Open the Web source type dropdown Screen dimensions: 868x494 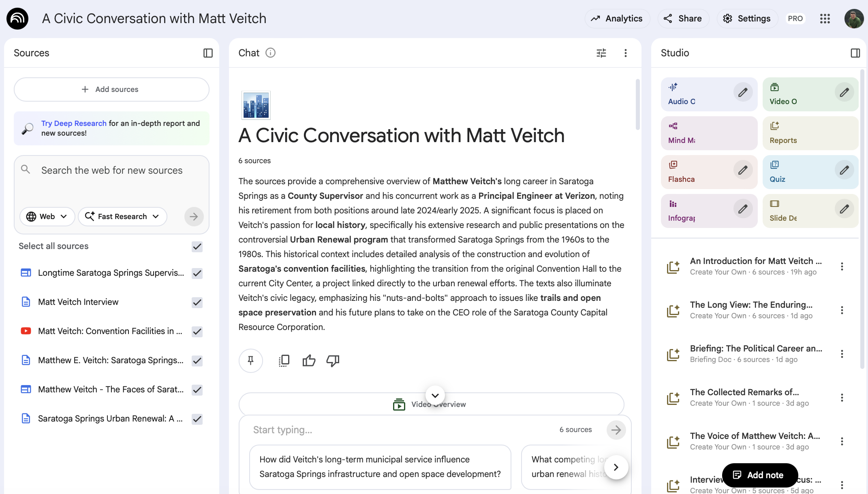[47, 217]
